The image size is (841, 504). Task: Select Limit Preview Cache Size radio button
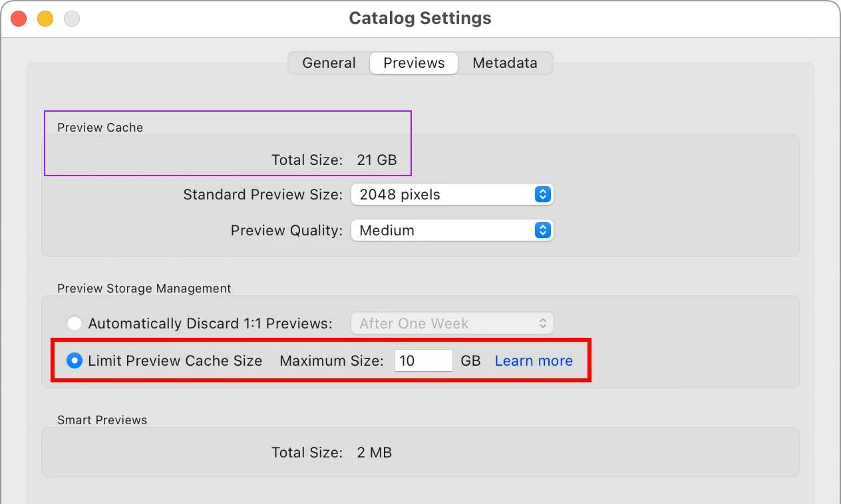point(75,361)
